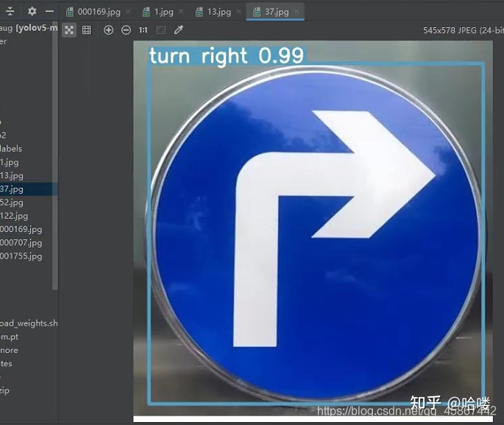The height and width of the screenshot is (425, 504).
Task: Select the weights .sh script file
Action: click(29, 323)
